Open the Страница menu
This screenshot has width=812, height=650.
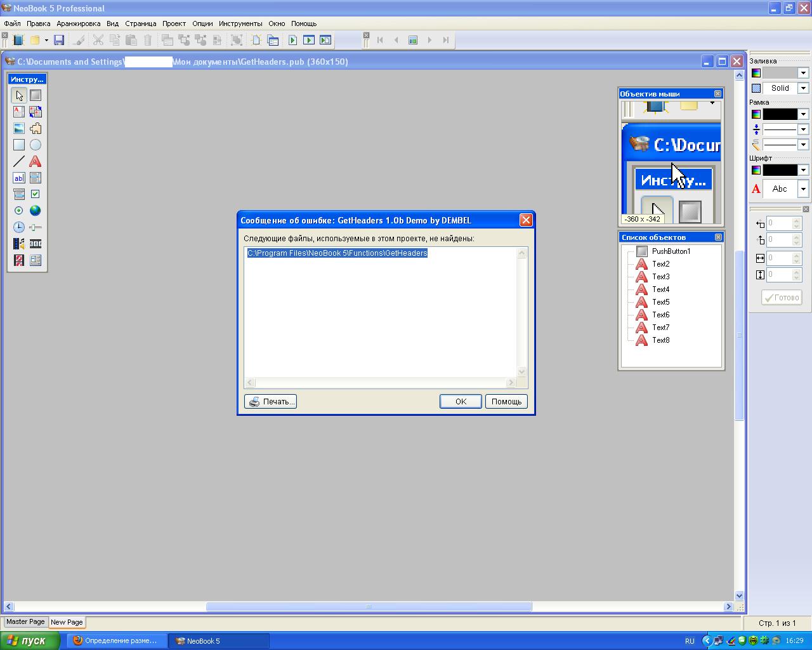(x=141, y=23)
